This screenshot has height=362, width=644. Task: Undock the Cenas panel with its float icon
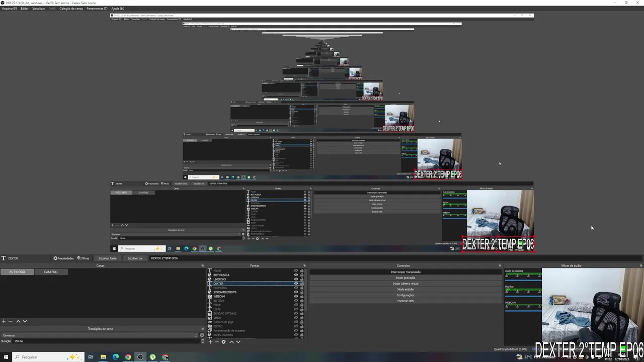point(203,265)
